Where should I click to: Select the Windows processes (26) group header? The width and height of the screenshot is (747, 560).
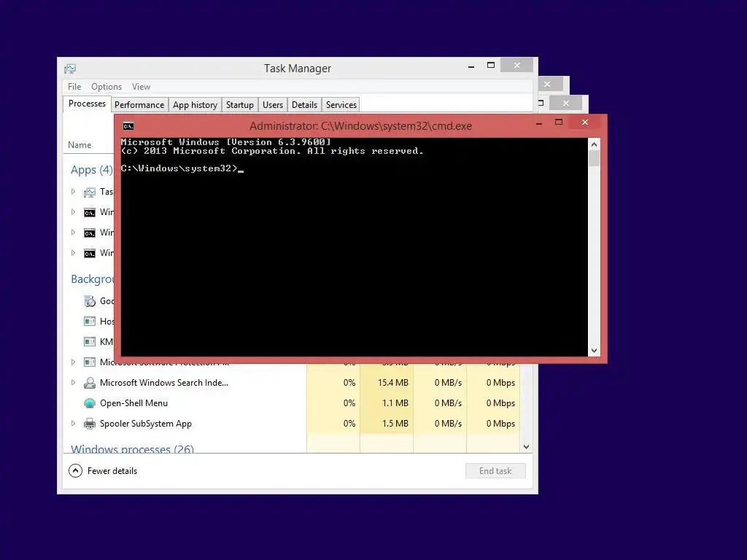133,448
